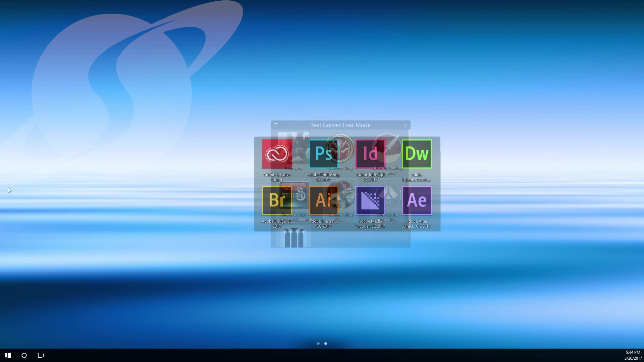644x362 pixels.
Task: Close the Best Games Ever Made fence
Action: [x=406, y=125]
